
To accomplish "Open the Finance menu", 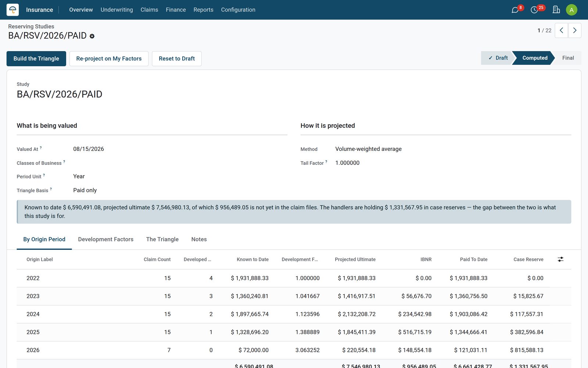I will pos(176,10).
